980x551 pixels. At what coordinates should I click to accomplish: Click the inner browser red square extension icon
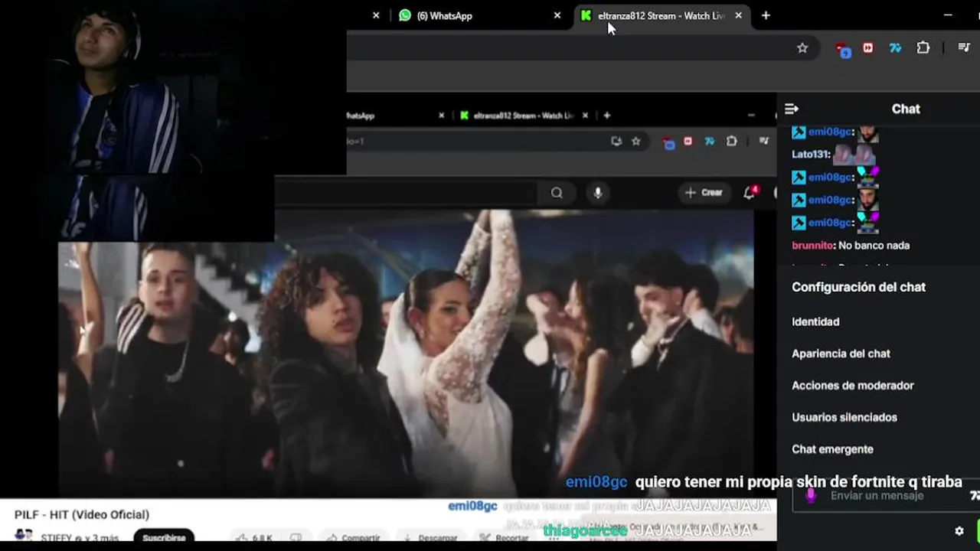tap(688, 141)
